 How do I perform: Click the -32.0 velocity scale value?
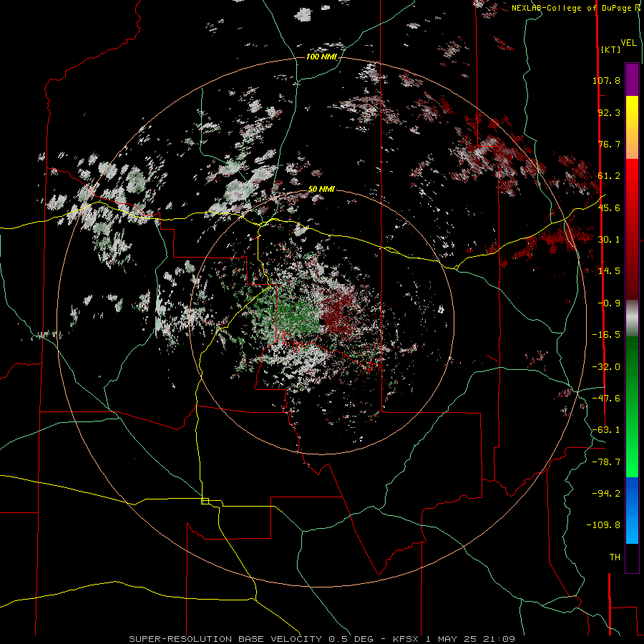tap(606, 367)
